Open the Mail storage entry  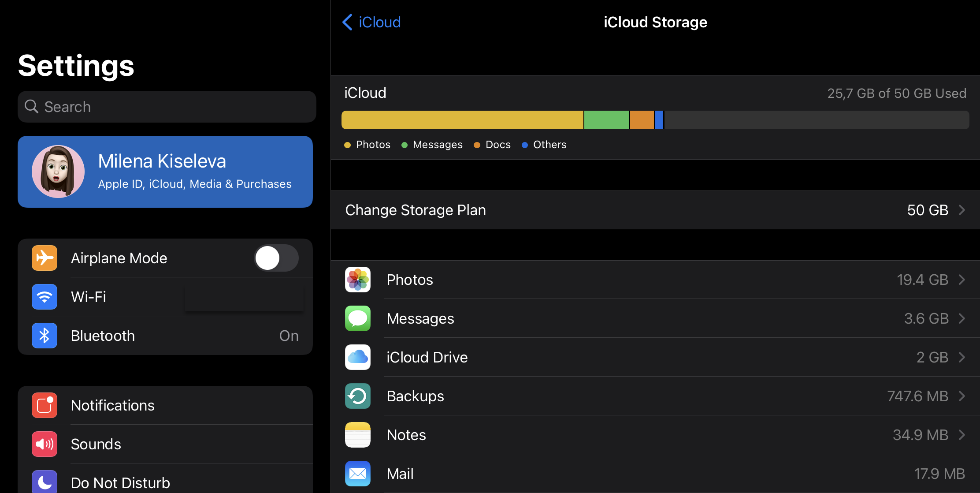[655, 474]
